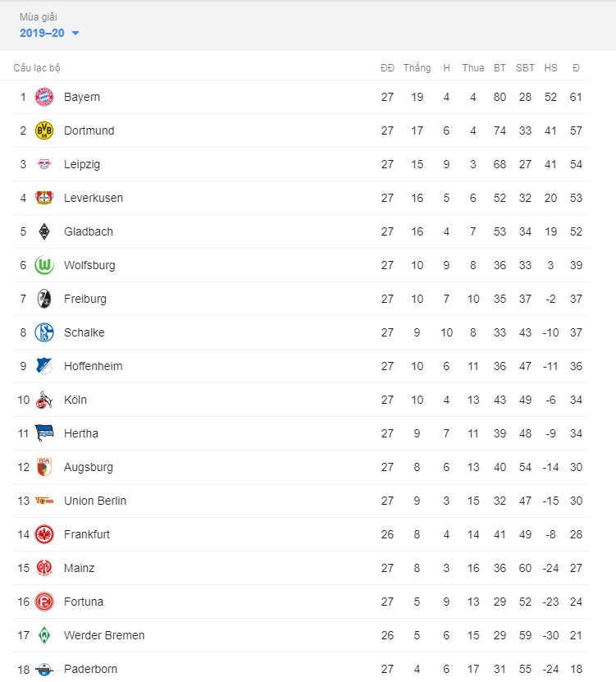The image size is (616, 682).
Task: Click the Köln goat crest
Action: pyautogui.click(x=44, y=400)
